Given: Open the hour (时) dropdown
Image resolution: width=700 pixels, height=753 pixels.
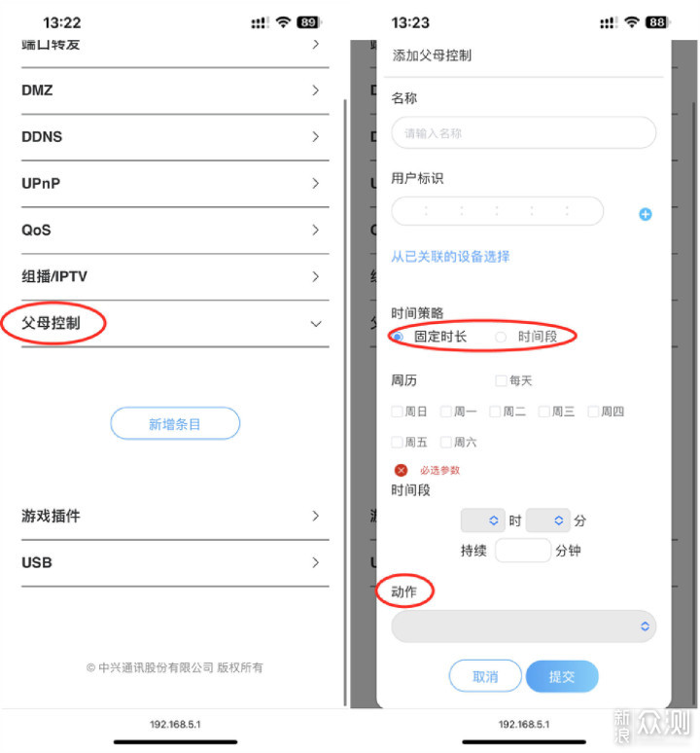Looking at the screenshot, I should (482, 520).
